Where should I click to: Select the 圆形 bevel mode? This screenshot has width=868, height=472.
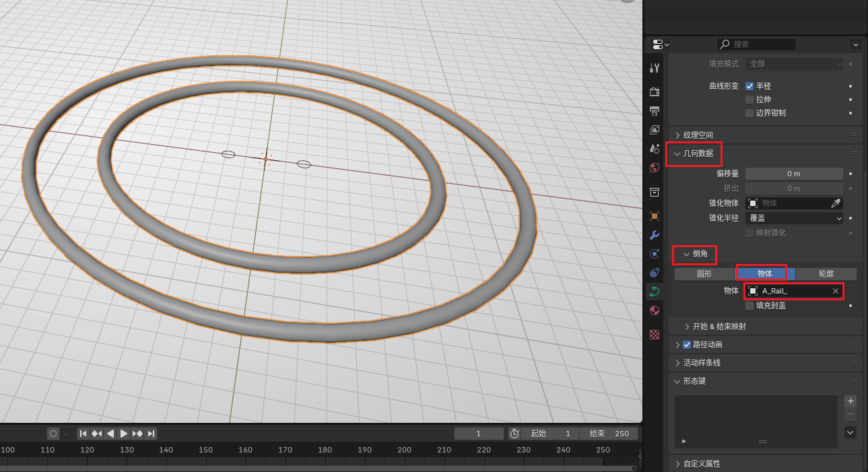[704, 274]
